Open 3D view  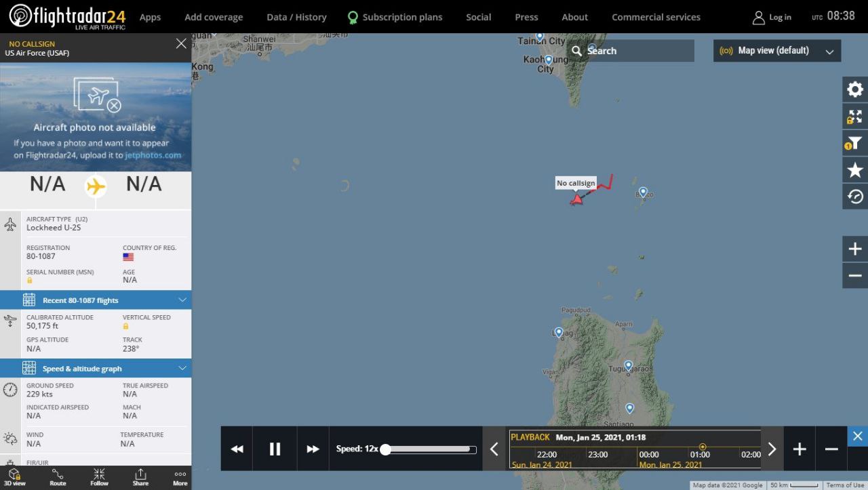point(15,478)
